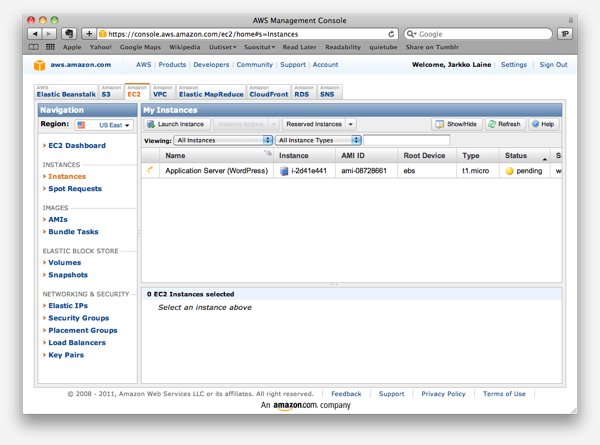Click the browser back arrow button
Image resolution: width=600 pixels, height=445 pixels.
coord(35,33)
